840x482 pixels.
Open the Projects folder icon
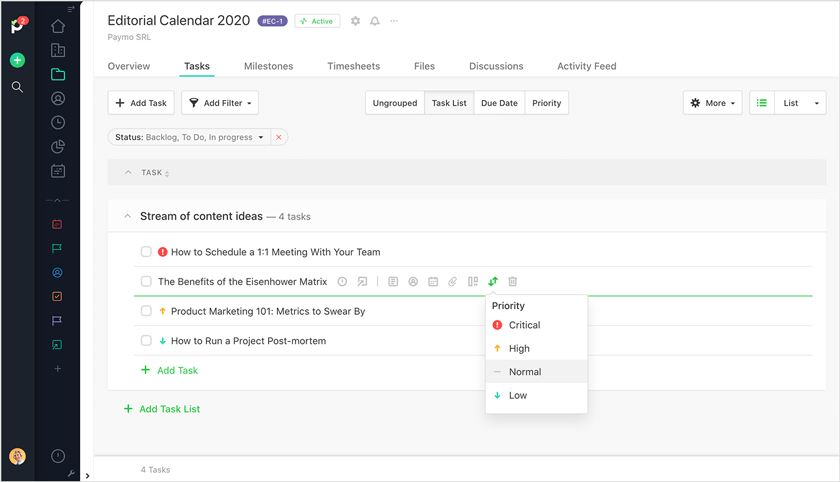click(58, 74)
